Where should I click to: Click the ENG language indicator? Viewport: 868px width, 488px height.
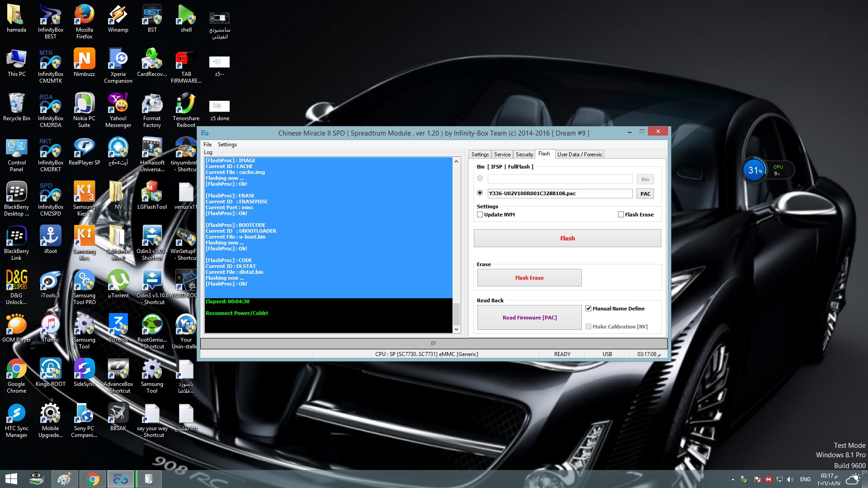coord(805,479)
